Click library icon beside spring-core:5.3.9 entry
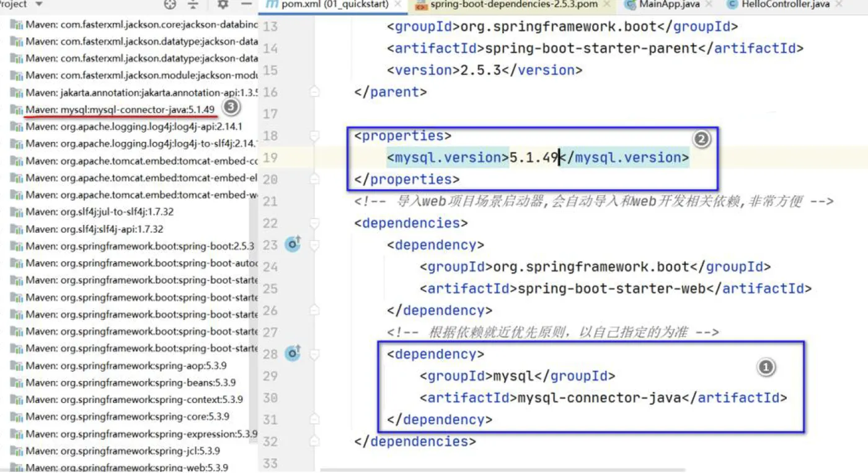Viewport: 868px width, 473px height. pos(16,417)
